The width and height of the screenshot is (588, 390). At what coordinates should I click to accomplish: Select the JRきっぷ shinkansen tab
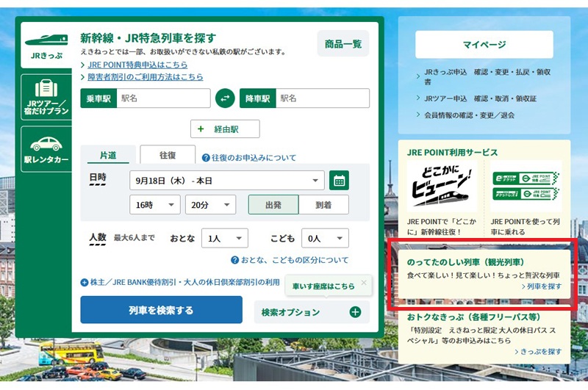[46, 46]
